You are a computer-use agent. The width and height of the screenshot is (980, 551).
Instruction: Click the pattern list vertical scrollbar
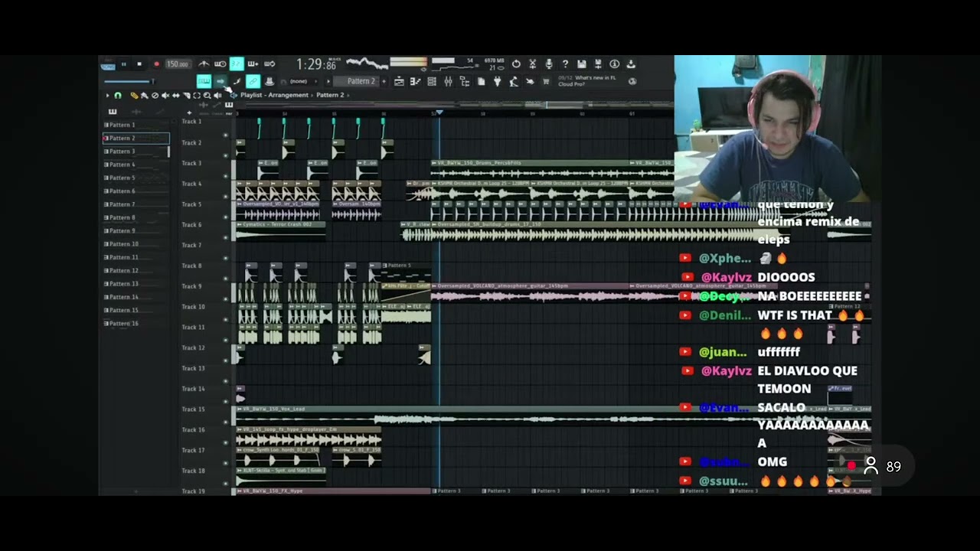tap(168, 151)
